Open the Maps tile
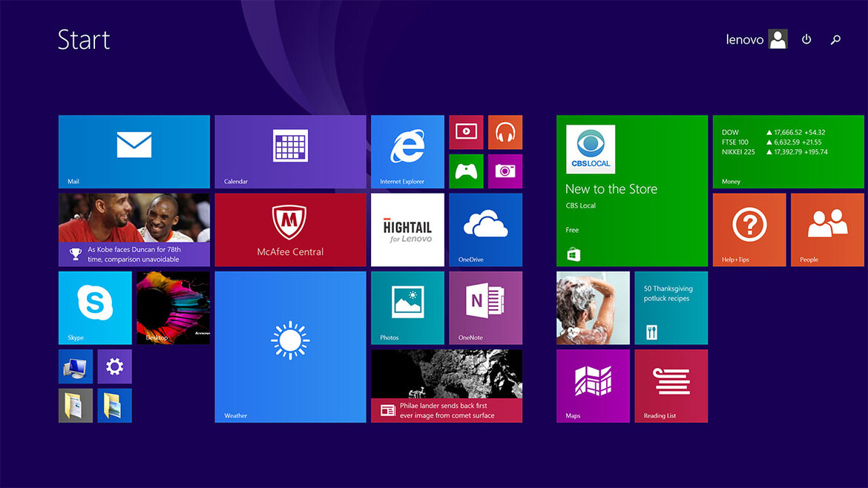 click(593, 386)
